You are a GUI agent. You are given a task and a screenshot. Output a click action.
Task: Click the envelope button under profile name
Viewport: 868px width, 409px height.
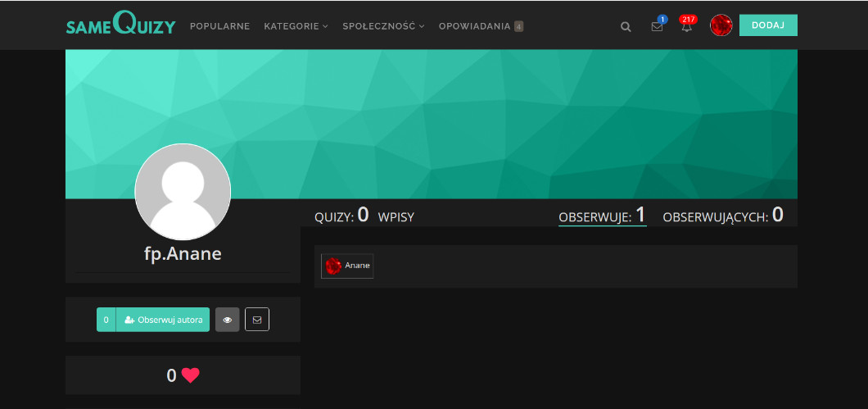pos(257,320)
